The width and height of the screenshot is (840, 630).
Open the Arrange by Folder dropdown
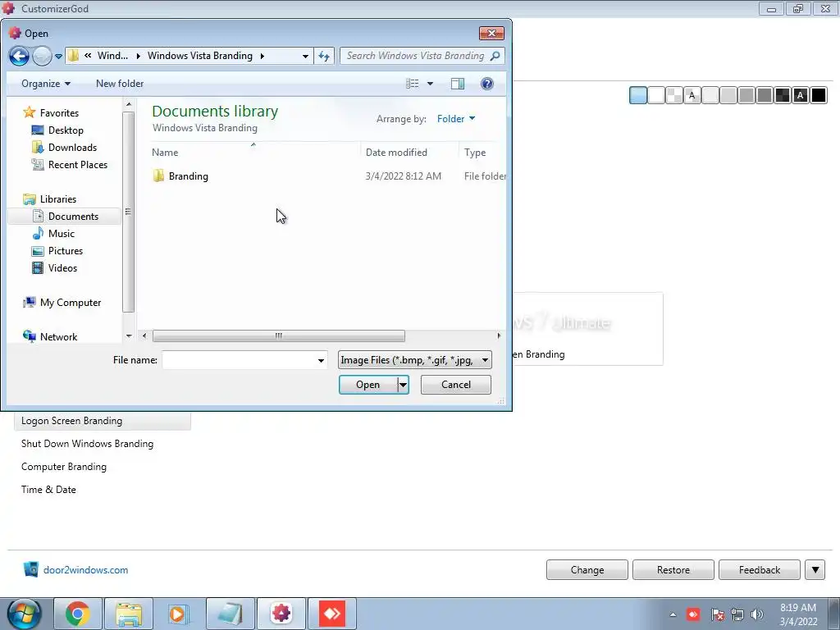coord(456,119)
